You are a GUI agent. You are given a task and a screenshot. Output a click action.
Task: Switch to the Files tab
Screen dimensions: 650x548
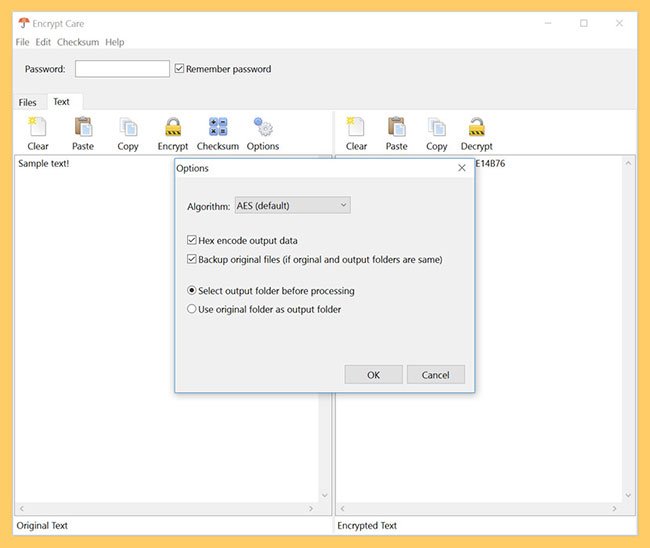pos(28,102)
